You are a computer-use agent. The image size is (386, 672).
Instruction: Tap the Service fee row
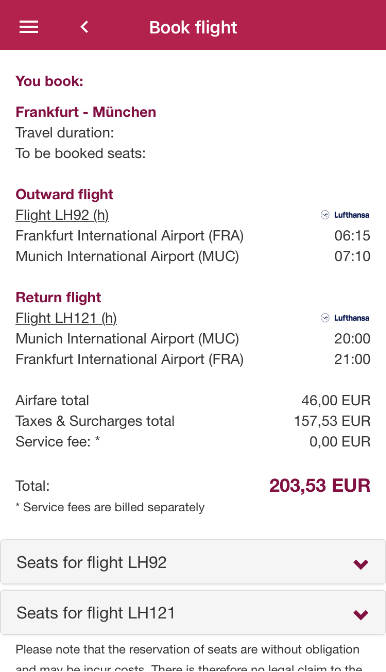193,441
